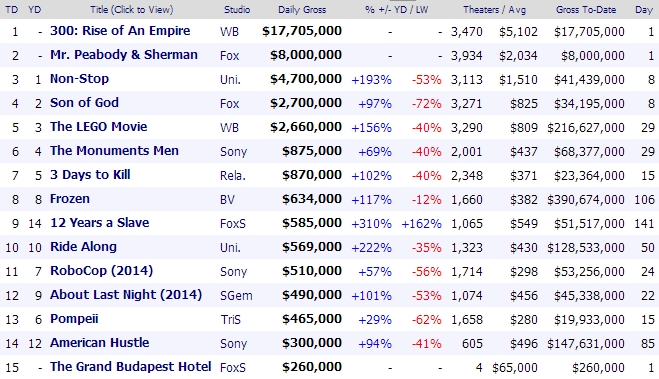Select The Monuments Men title
Image resolution: width=659 pixels, height=379 pixels.
coord(114,150)
